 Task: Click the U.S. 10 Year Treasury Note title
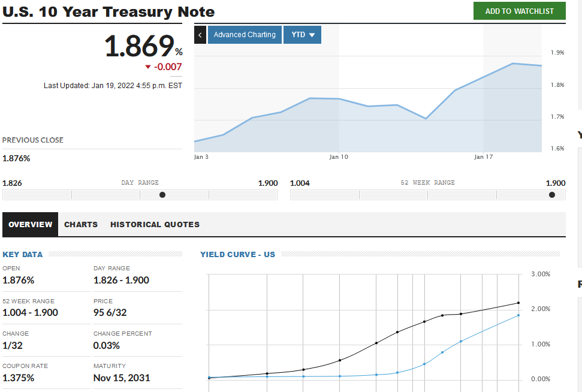pos(108,12)
